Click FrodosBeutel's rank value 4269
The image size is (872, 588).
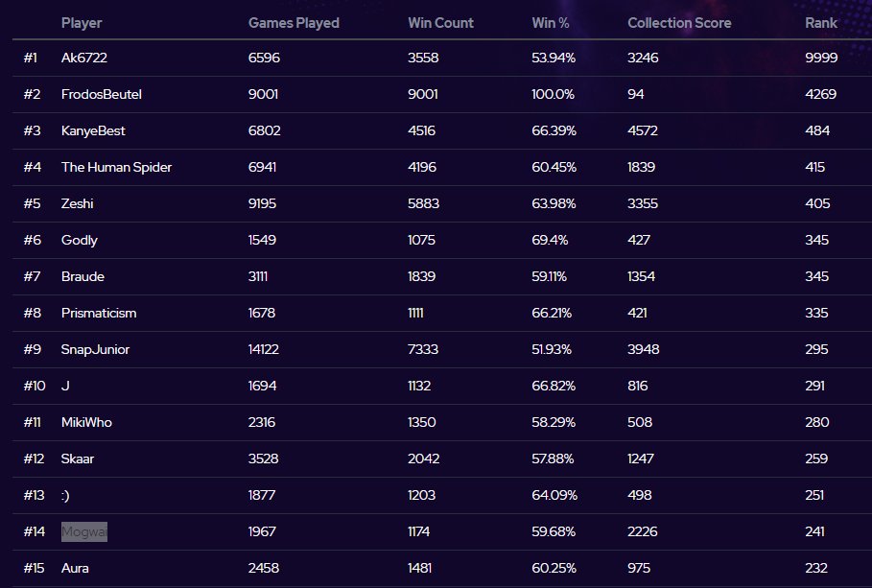[820, 94]
